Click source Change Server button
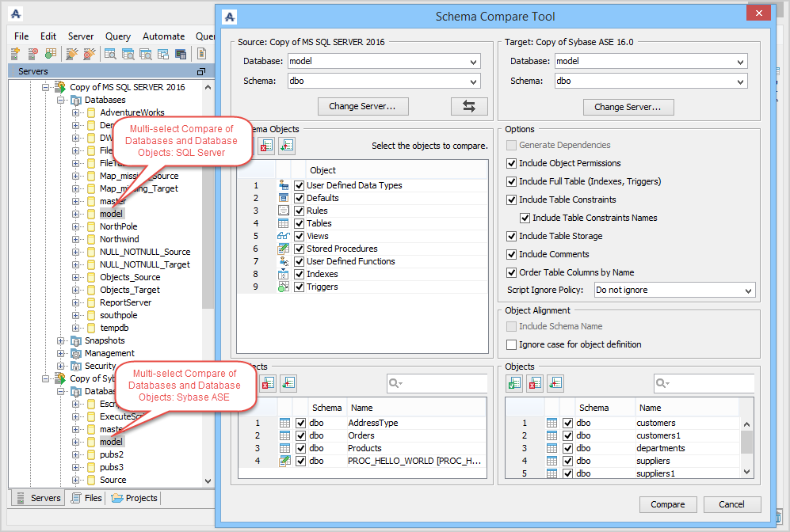Viewport: 790px width, 532px height. pos(363,106)
